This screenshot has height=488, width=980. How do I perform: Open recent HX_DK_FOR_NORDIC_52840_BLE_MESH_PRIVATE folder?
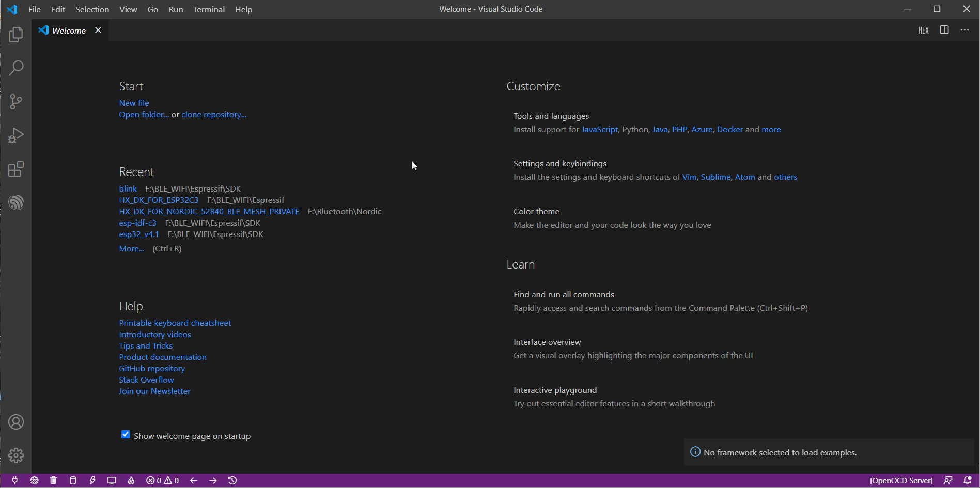coord(209,211)
